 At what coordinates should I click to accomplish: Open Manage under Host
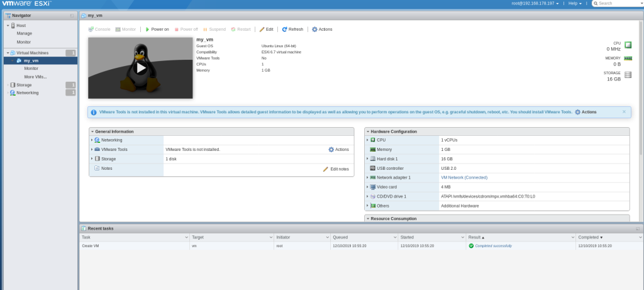pos(25,34)
